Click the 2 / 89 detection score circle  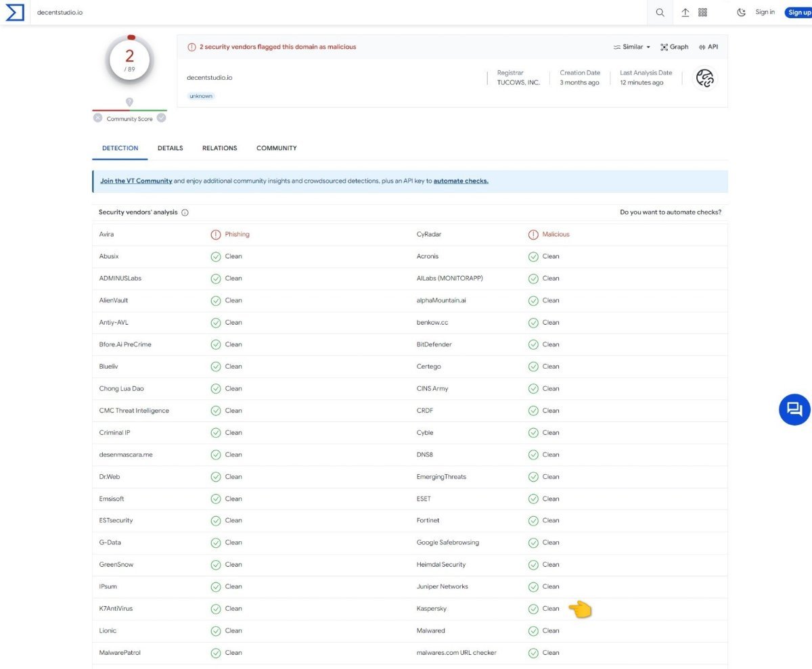[x=129, y=59]
